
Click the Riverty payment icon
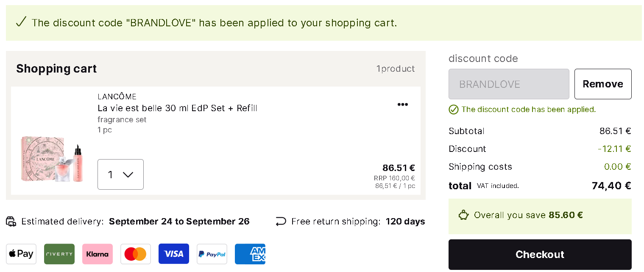(x=59, y=254)
